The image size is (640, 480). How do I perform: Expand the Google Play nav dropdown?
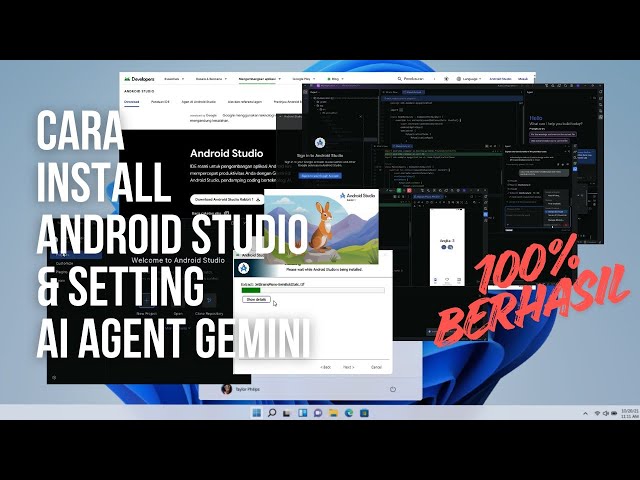304,79
